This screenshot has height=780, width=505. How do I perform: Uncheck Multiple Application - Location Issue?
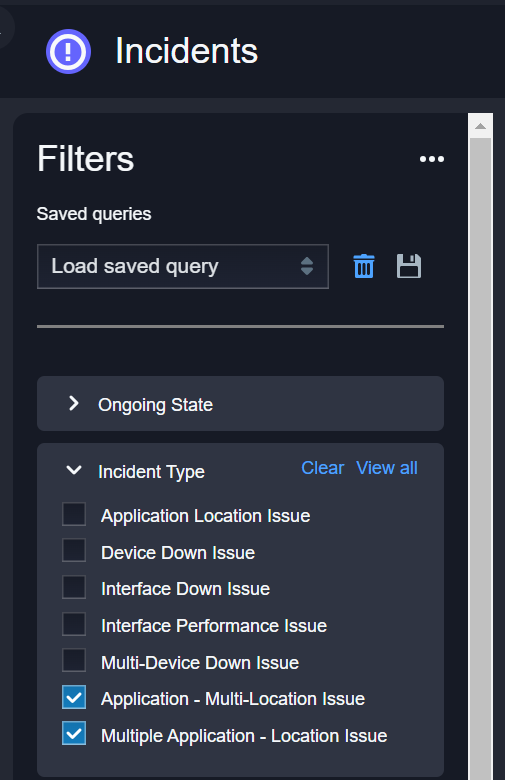pyautogui.click(x=74, y=733)
